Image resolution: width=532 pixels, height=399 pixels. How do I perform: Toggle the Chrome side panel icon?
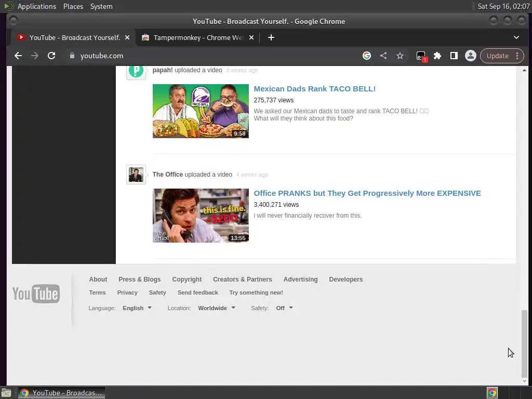coord(454,56)
